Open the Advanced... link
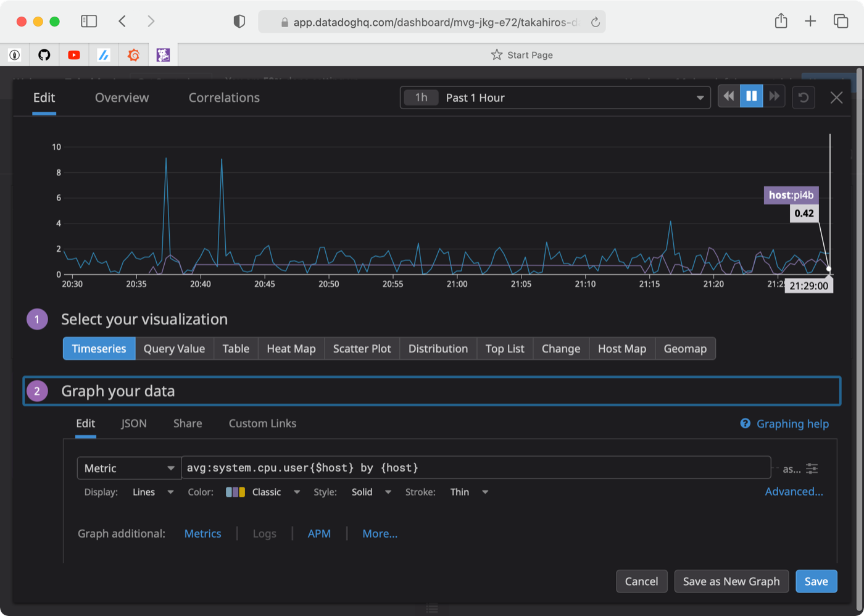 [794, 491]
